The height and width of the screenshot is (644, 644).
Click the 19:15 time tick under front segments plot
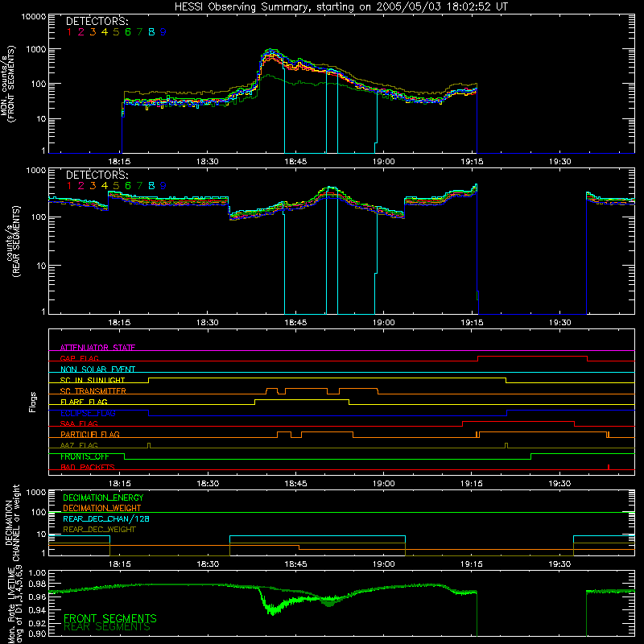point(472,162)
